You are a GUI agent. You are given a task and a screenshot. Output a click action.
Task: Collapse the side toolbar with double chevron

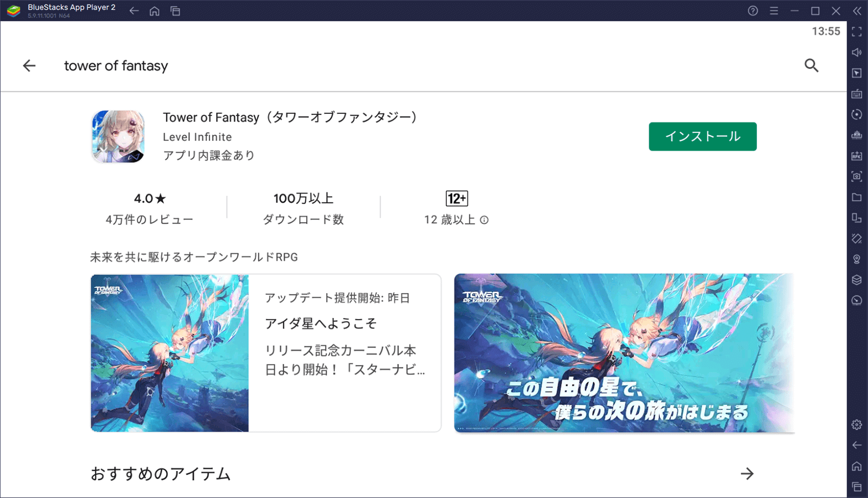pos(857,11)
